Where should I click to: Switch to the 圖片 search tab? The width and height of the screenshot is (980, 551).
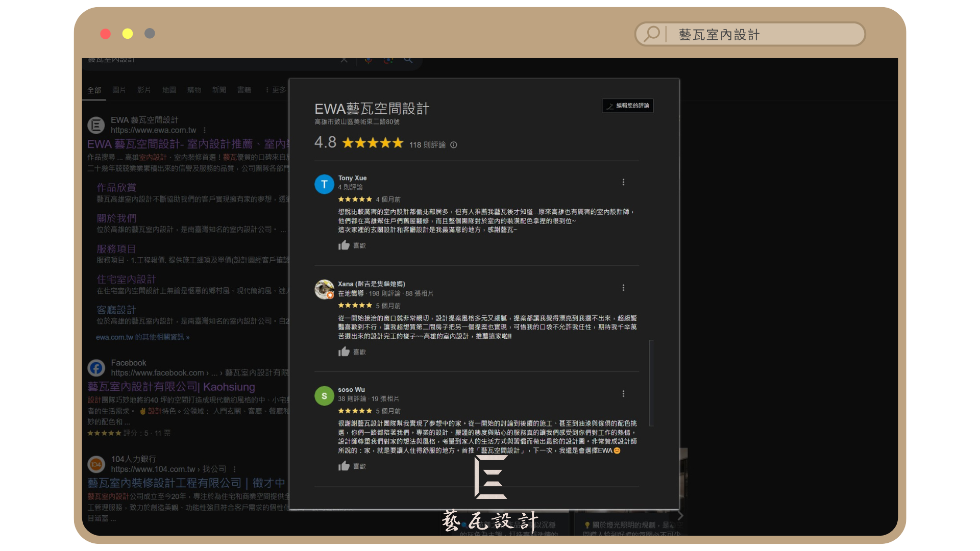(119, 90)
